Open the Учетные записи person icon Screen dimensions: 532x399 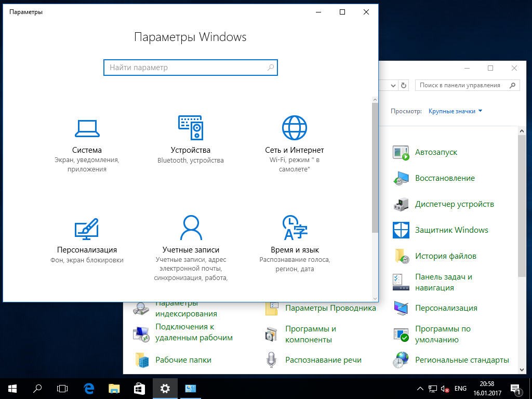(x=191, y=228)
